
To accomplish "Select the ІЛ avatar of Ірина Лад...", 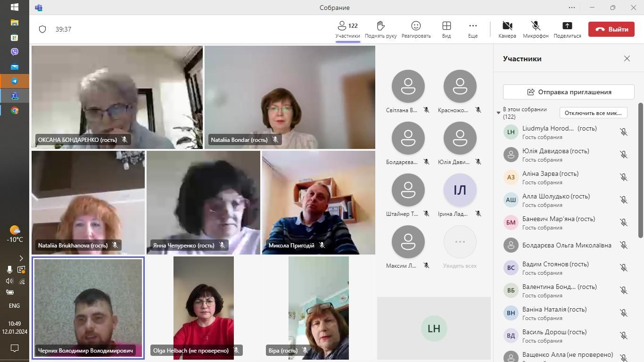I will pos(460,190).
